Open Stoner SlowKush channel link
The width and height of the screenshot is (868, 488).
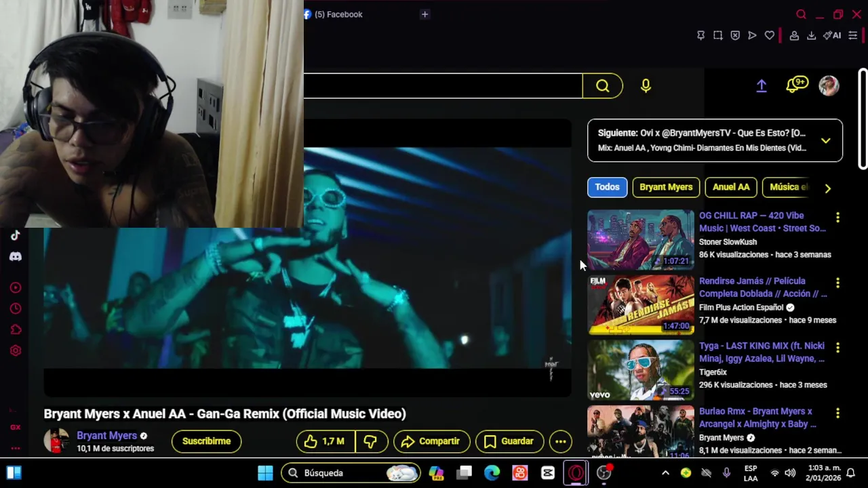pos(728,242)
